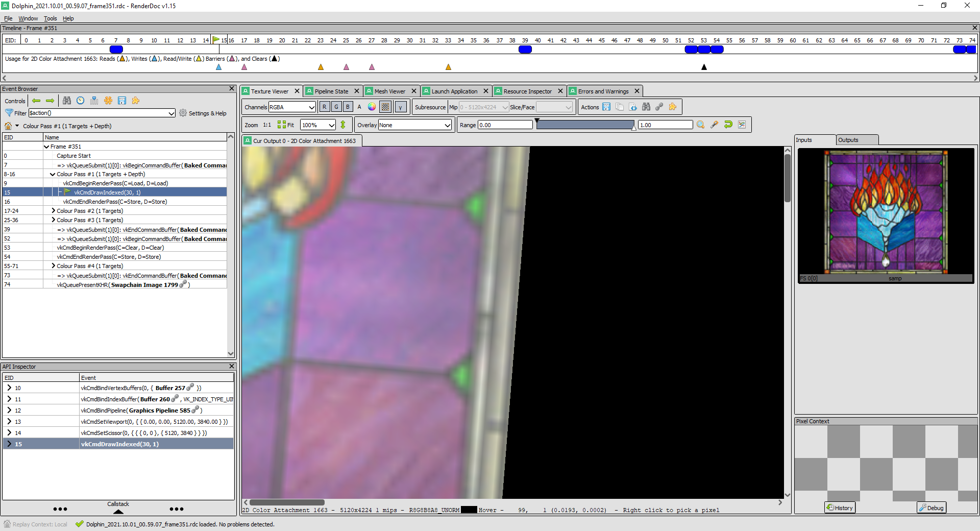Collapse the Colour Pass #1 tree node
Viewport: 980px width, 531px height.
(x=53, y=174)
